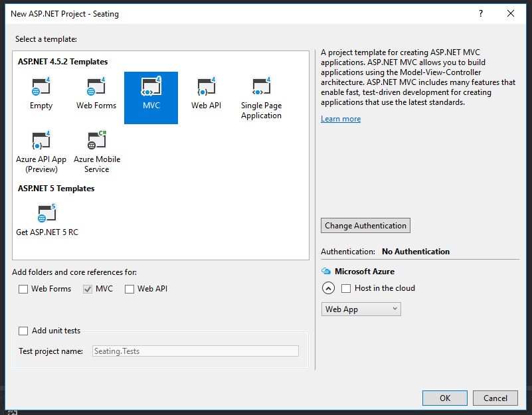This screenshot has width=532, height=415.
Task: Pick the Web API template icon
Action: [x=207, y=86]
